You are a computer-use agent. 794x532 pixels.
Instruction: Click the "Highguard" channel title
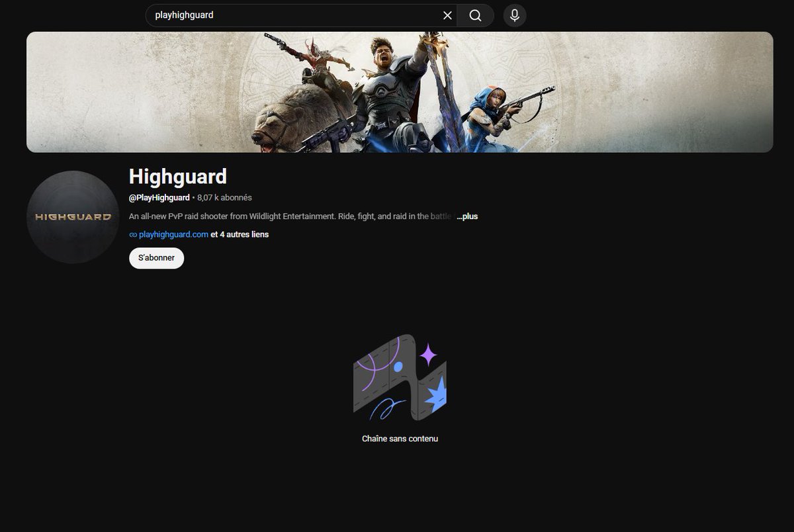[178, 177]
